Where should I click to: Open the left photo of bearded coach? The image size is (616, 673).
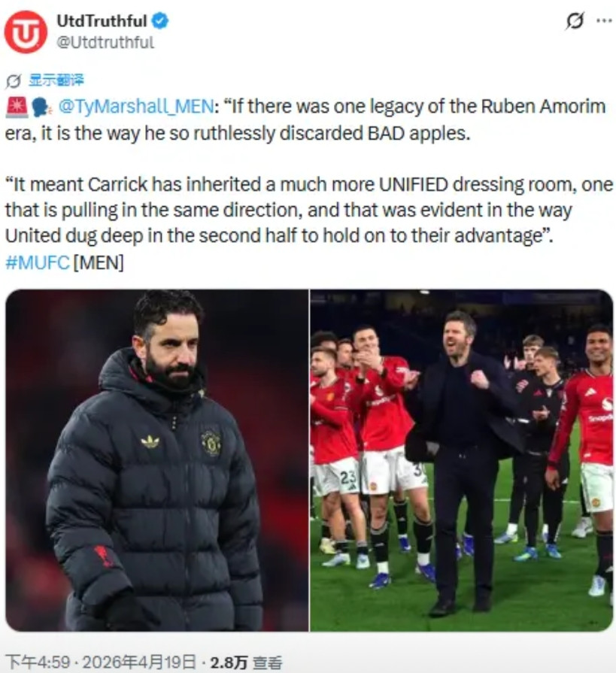pyautogui.click(x=156, y=460)
